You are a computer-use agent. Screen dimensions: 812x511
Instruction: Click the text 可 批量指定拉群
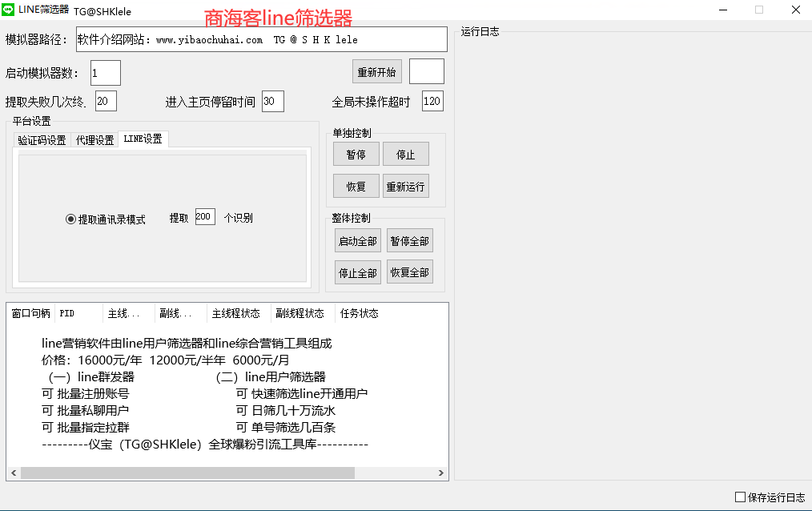[x=86, y=427]
